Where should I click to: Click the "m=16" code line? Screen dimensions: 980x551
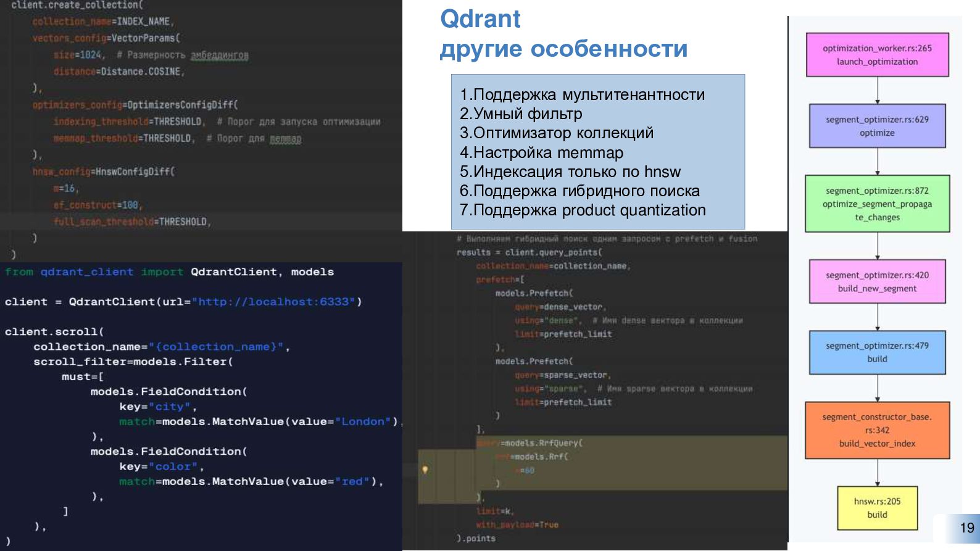(x=65, y=188)
